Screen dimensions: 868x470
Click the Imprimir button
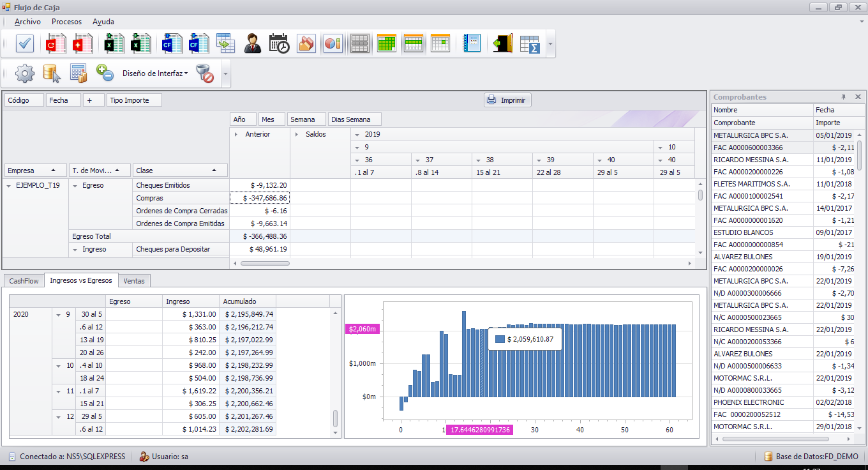[x=507, y=100]
